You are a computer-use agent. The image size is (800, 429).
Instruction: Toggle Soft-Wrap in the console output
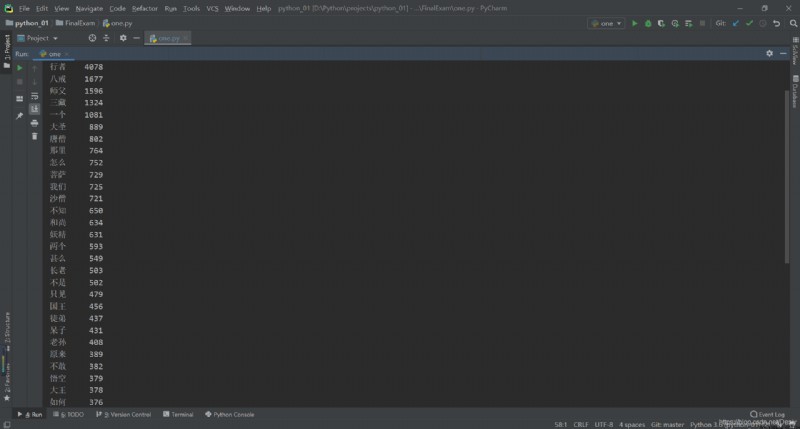(x=35, y=96)
